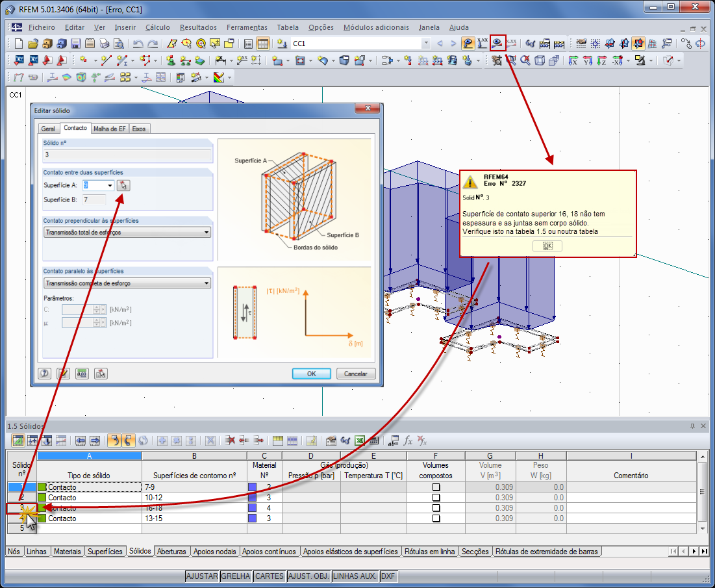Screen dimensions: 715x588
Task: Toggle Volumes compostos checkbox in 13-15 row
Action: click(436, 518)
